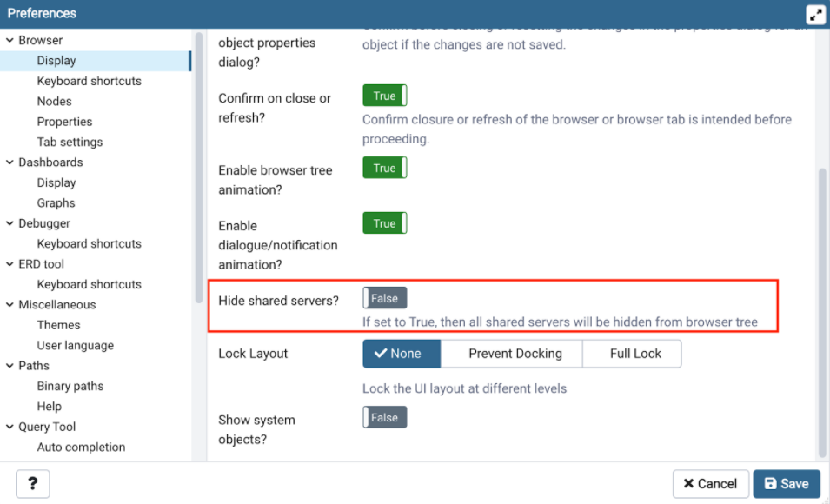Select Keyboard shortcuts under Browser
The image size is (830, 504).
[x=89, y=81]
